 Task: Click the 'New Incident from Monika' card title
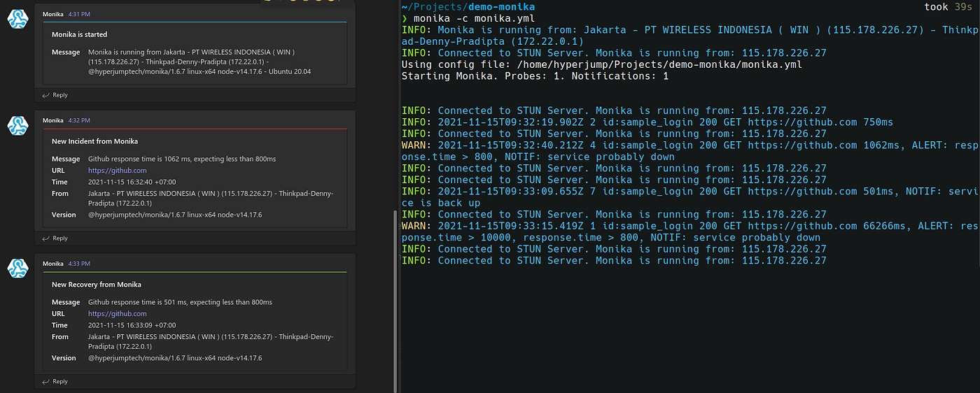[94, 141]
